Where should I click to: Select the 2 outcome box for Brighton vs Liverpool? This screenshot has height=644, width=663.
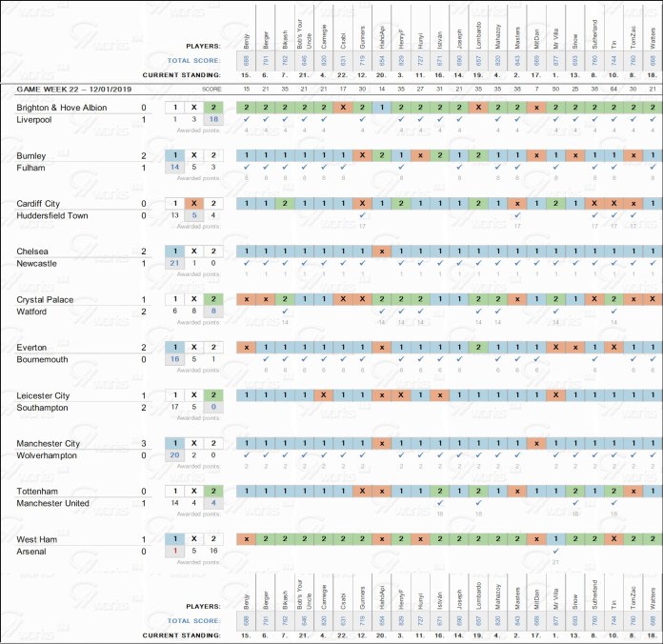(x=215, y=108)
